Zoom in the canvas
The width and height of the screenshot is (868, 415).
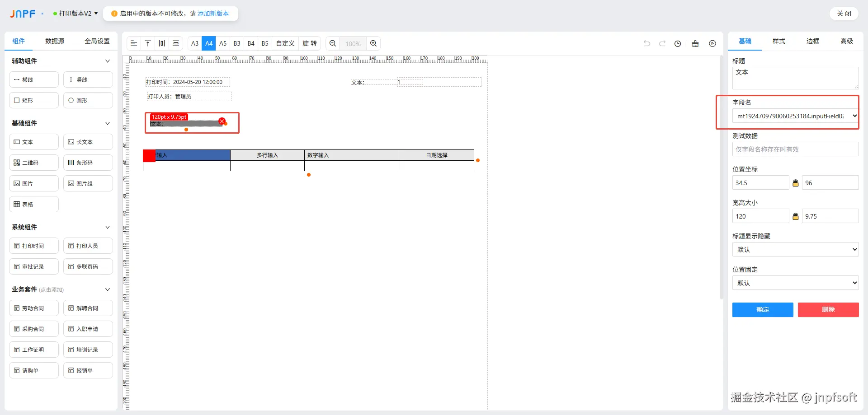pyautogui.click(x=373, y=43)
